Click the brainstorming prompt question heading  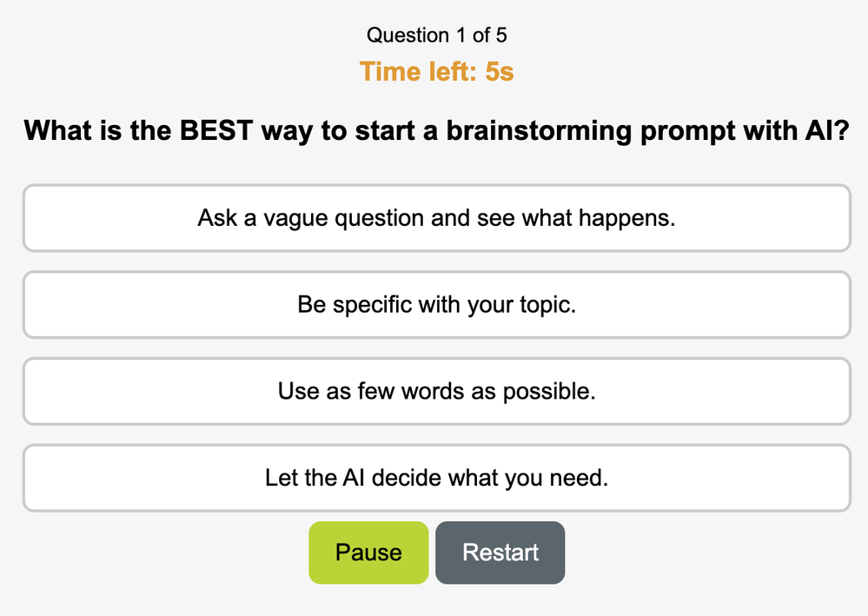[436, 132]
